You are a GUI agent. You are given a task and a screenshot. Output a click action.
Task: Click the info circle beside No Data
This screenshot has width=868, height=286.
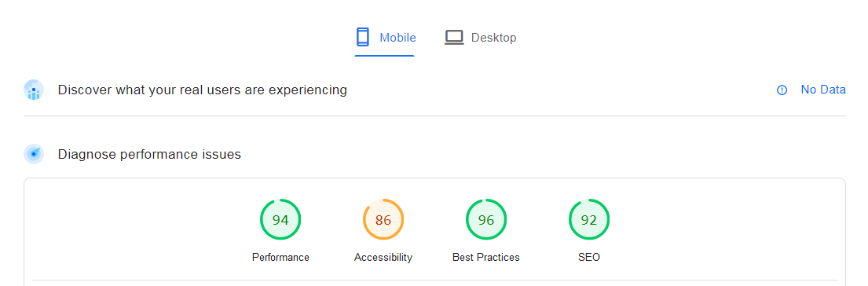pos(782,90)
